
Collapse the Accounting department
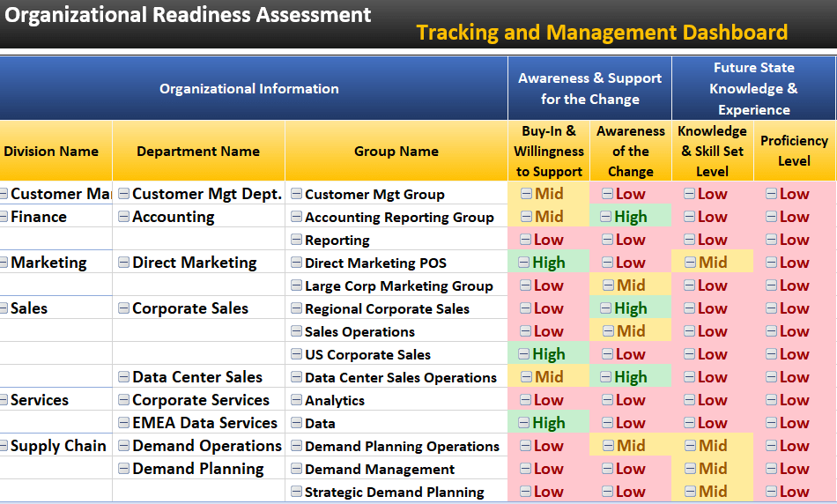point(123,216)
